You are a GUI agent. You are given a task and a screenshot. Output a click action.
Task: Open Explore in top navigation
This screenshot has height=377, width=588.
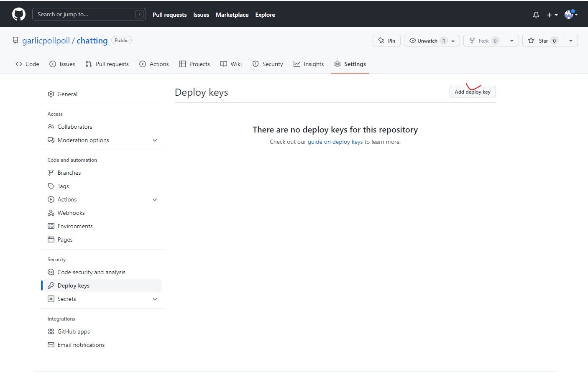[265, 15]
